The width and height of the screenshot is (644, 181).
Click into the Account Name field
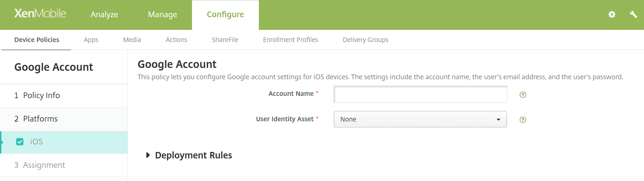pyautogui.click(x=420, y=94)
